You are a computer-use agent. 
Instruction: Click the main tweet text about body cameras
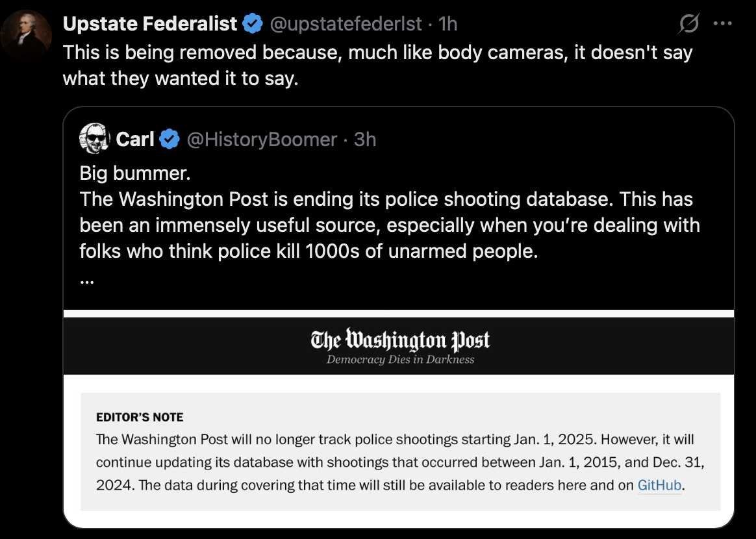377,65
